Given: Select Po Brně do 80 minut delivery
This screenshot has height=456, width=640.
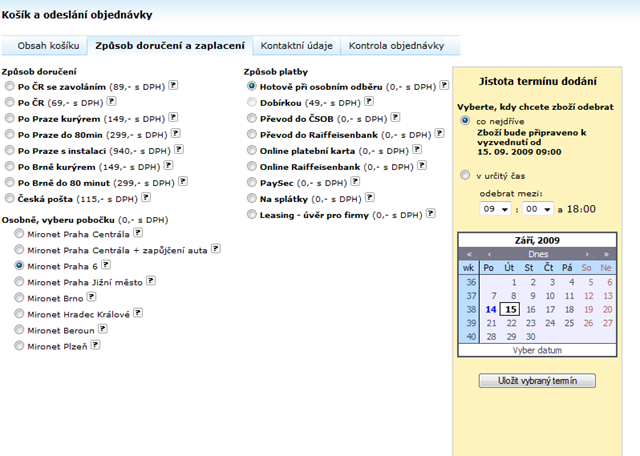Looking at the screenshot, I should coord(9,182).
